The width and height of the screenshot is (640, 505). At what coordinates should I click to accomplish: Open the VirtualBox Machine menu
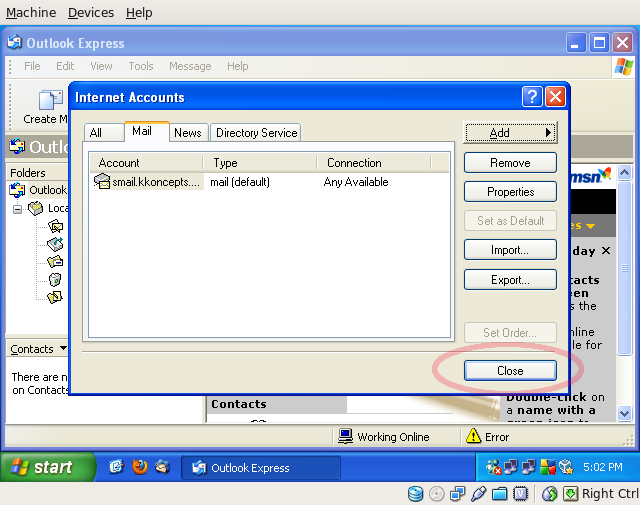(x=31, y=13)
